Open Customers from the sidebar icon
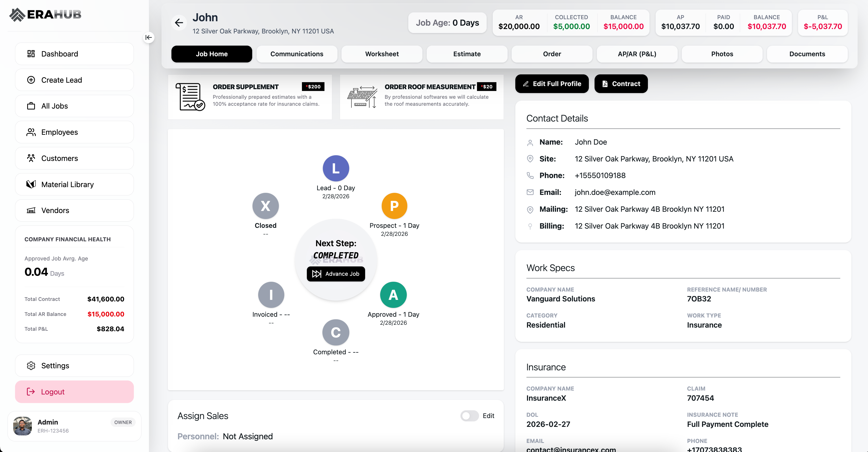The image size is (868, 452). (x=31, y=158)
